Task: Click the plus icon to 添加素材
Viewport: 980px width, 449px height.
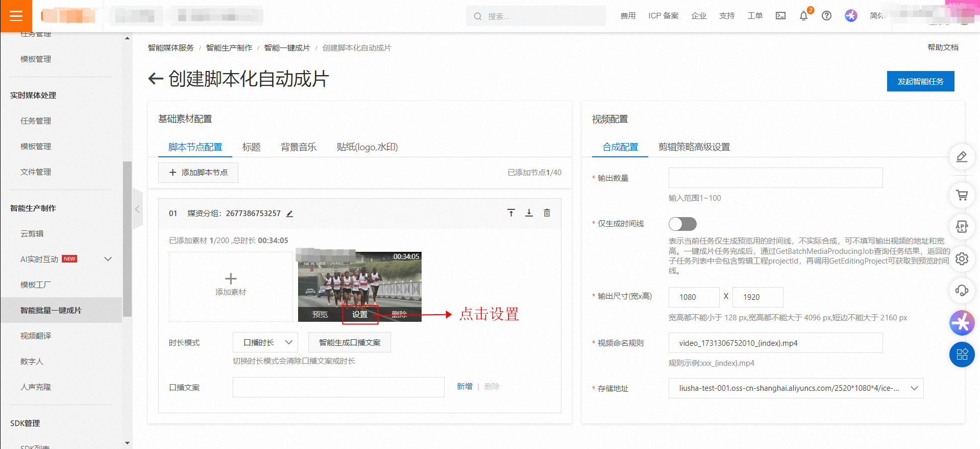Action: (231, 278)
